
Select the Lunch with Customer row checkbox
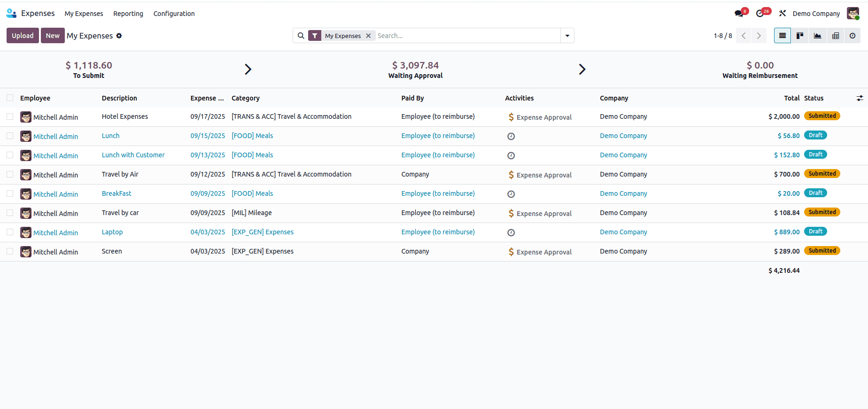10,154
